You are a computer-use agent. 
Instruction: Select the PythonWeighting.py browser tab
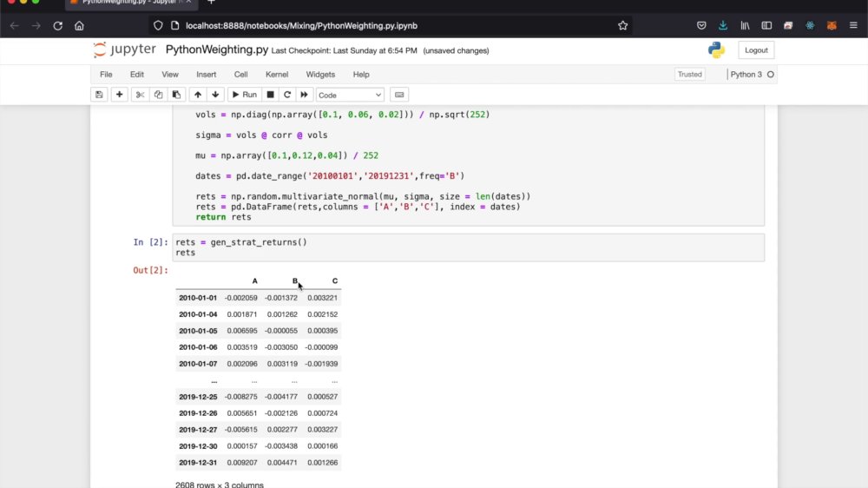131,3
